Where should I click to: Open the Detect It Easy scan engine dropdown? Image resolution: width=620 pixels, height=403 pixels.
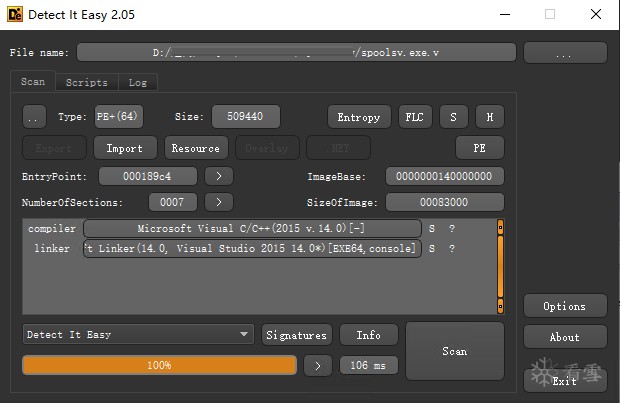[138, 334]
